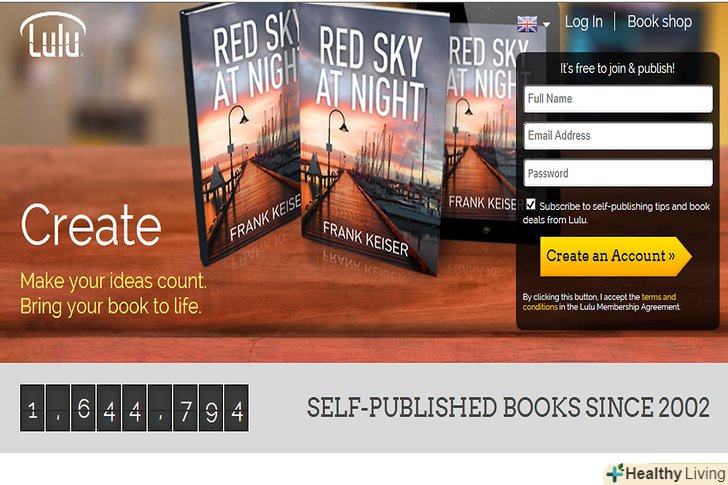The height and width of the screenshot is (485, 728).
Task: Go to the Book shop
Action: [659, 21]
